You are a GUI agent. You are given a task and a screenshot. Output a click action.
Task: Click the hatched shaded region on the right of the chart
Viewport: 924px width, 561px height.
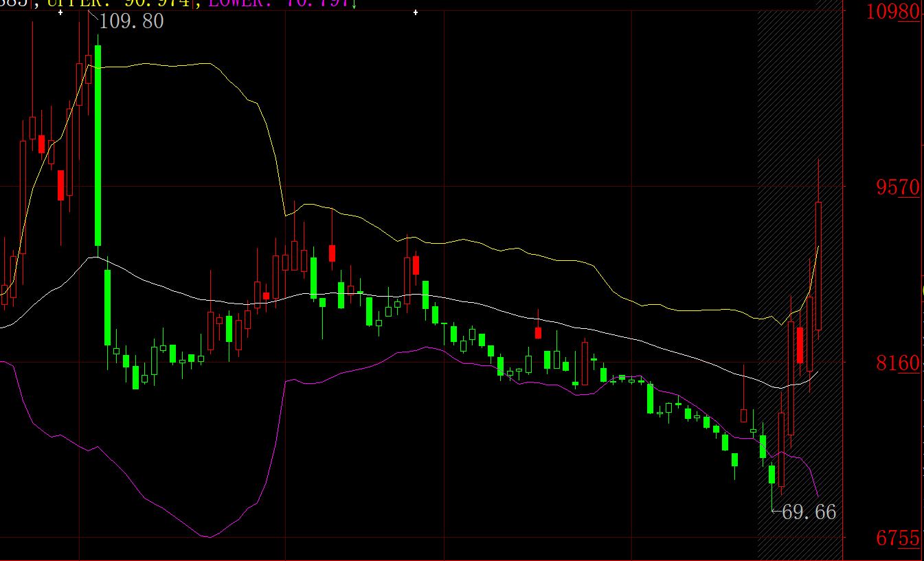click(x=800, y=285)
